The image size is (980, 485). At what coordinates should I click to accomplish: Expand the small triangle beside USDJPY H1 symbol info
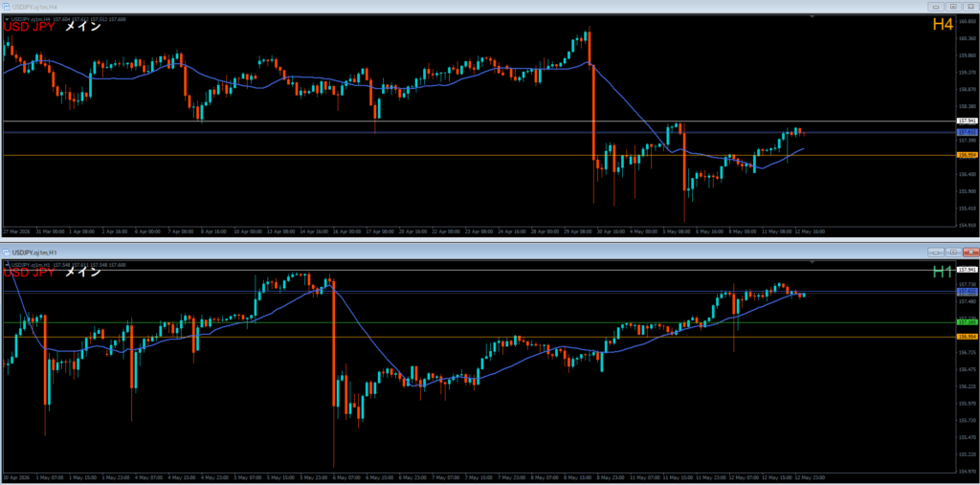[x=7, y=265]
